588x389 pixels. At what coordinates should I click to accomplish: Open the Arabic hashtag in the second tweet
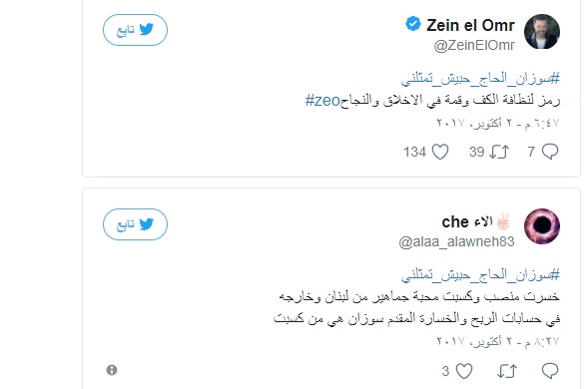[x=480, y=275]
